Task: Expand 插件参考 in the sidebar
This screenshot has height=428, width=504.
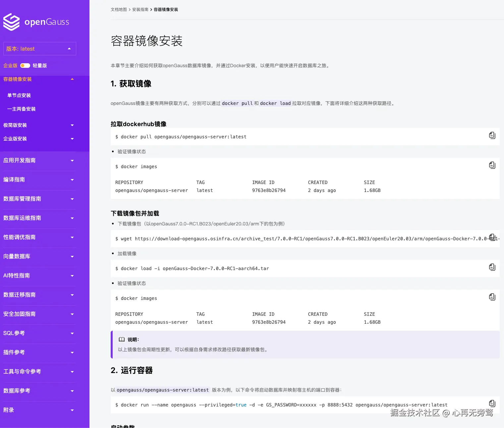Action: point(72,353)
